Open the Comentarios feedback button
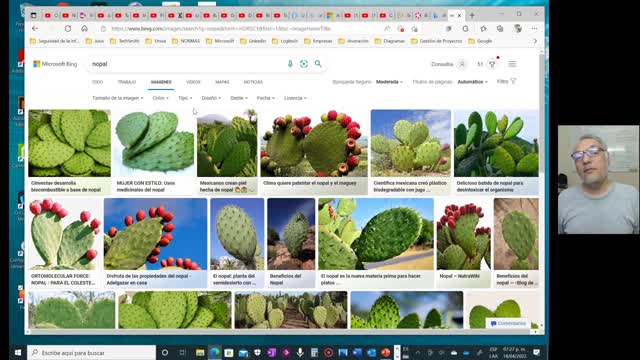This screenshot has height=360, width=640. [x=509, y=323]
